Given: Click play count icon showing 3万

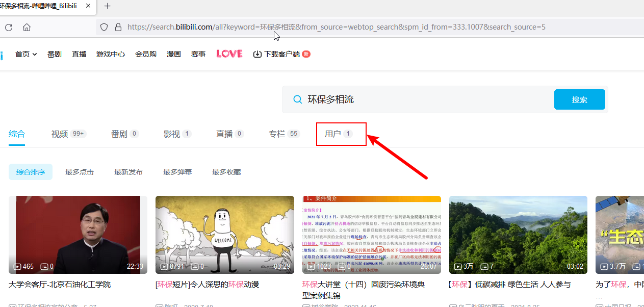Looking at the screenshot, I should [x=458, y=267].
